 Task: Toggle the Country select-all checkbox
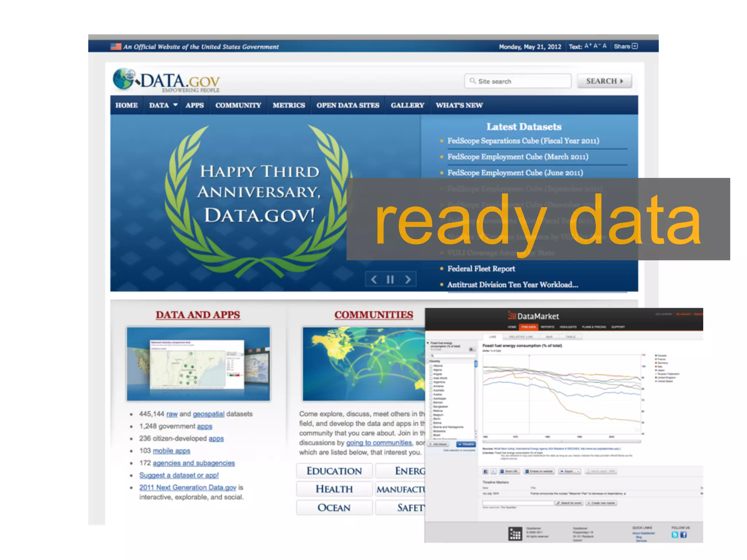[428, 361]
